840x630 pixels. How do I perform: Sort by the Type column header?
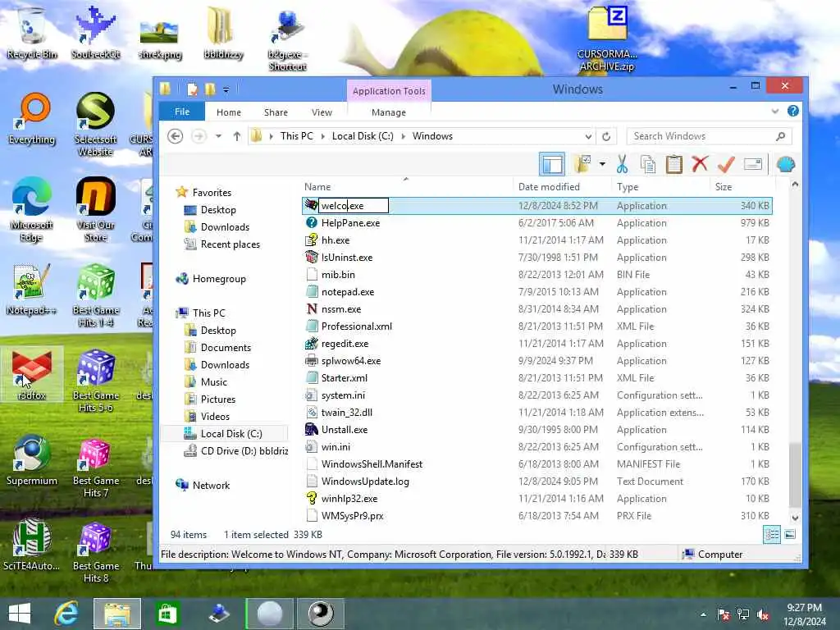point(628,186)
